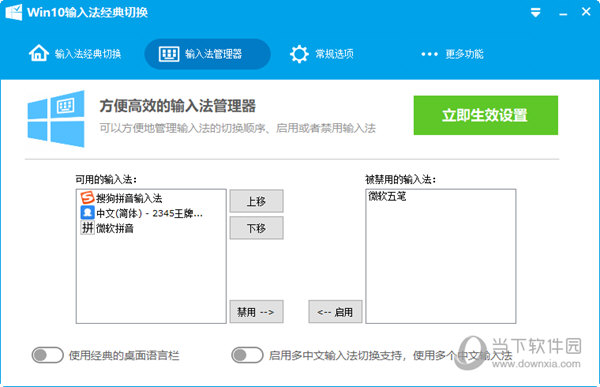The image size is (600, 387).
Task: Click the 上移 move up button
Action: coord(256,201)
